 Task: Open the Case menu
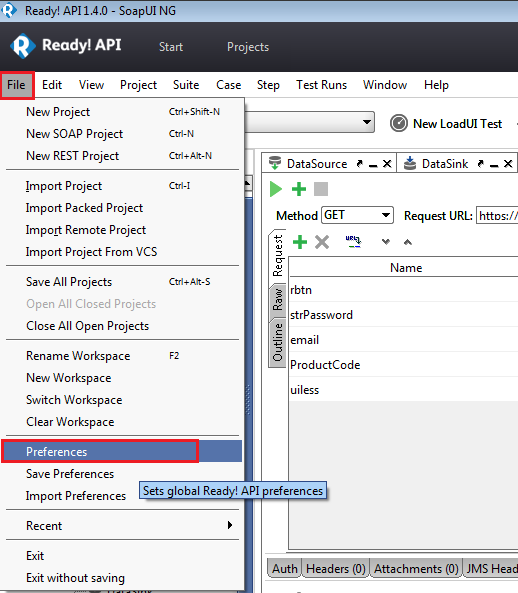(228, 85)
